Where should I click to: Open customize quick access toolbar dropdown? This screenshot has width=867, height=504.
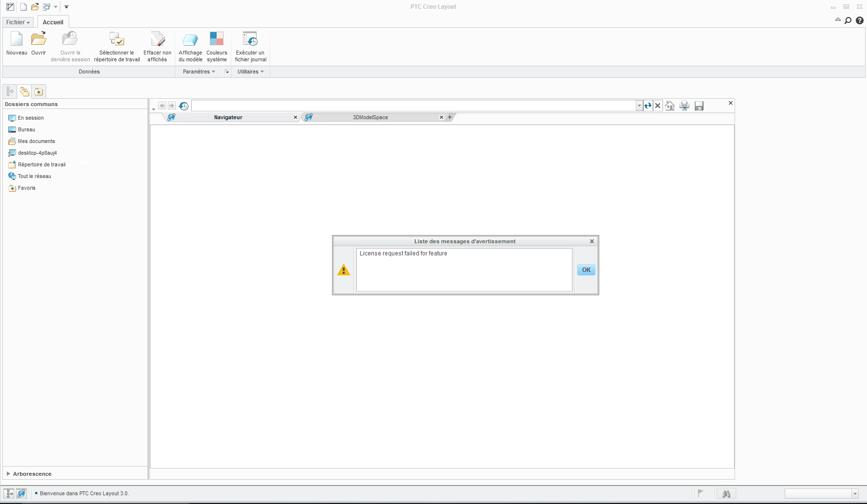[x=66, y=7]
